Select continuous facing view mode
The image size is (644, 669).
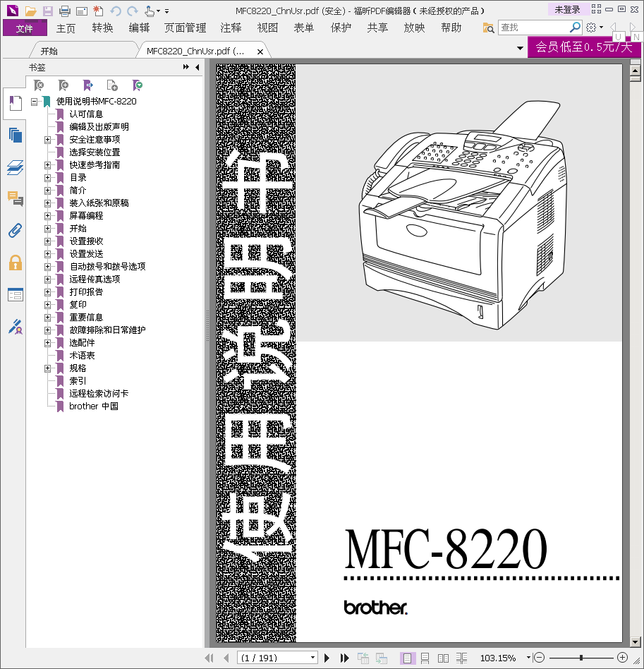point(461,658)
